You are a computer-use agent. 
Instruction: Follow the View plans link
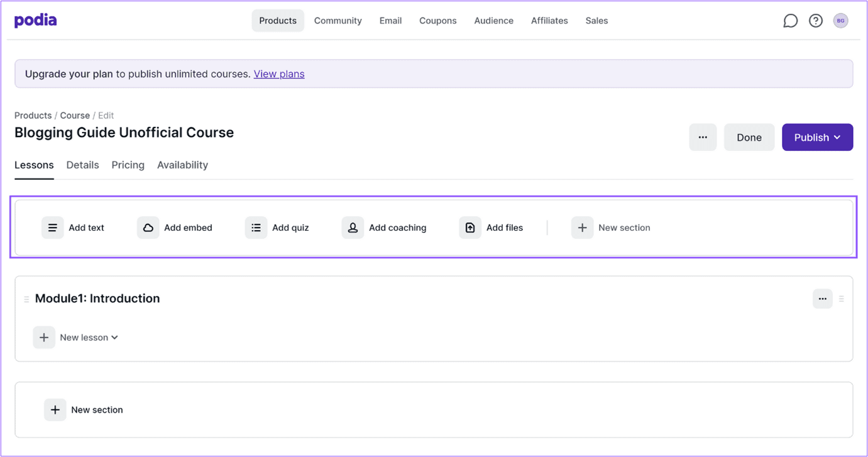279,74
